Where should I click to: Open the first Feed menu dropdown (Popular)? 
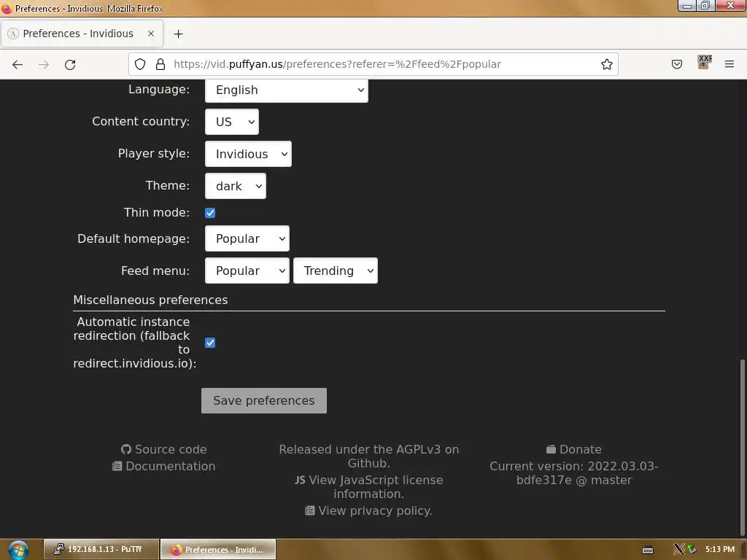coord(247,271)
